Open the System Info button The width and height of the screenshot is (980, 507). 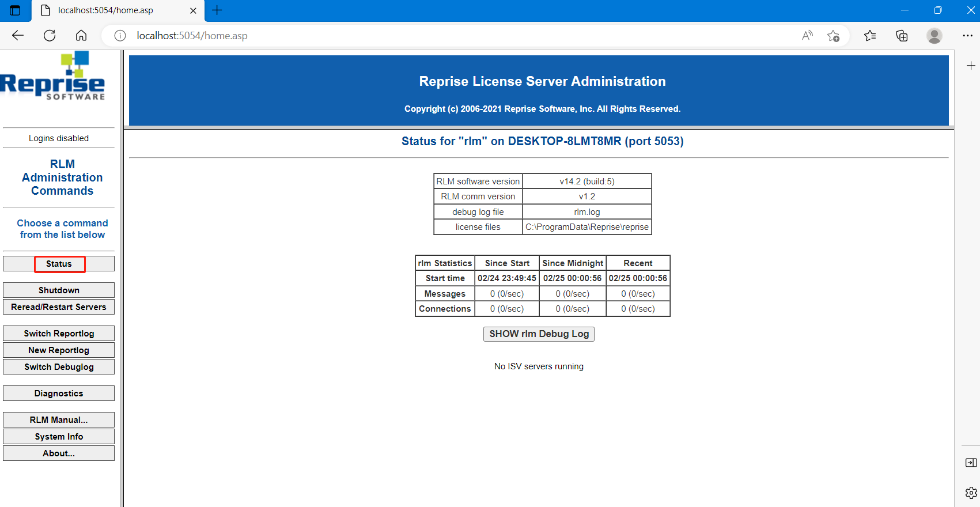[59, 437]
